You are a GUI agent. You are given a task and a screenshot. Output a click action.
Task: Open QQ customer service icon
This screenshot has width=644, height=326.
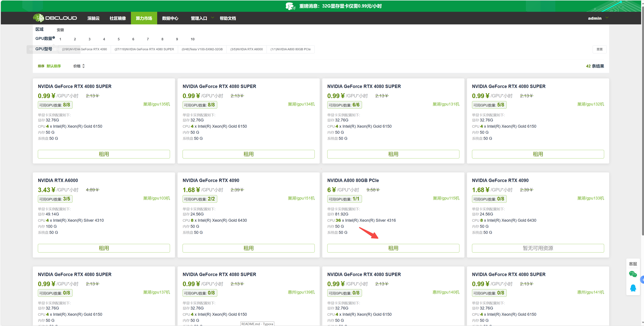click(x=633, y=288)
